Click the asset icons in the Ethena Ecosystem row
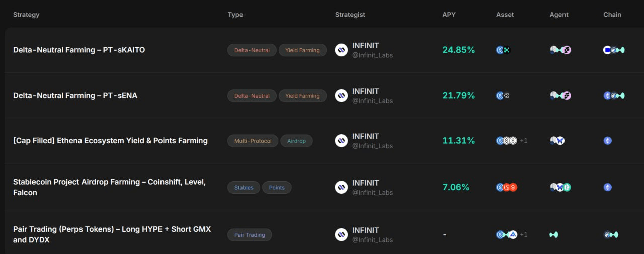Image resolution: width=644 pixels, height=254 pixels. [507, 141]
